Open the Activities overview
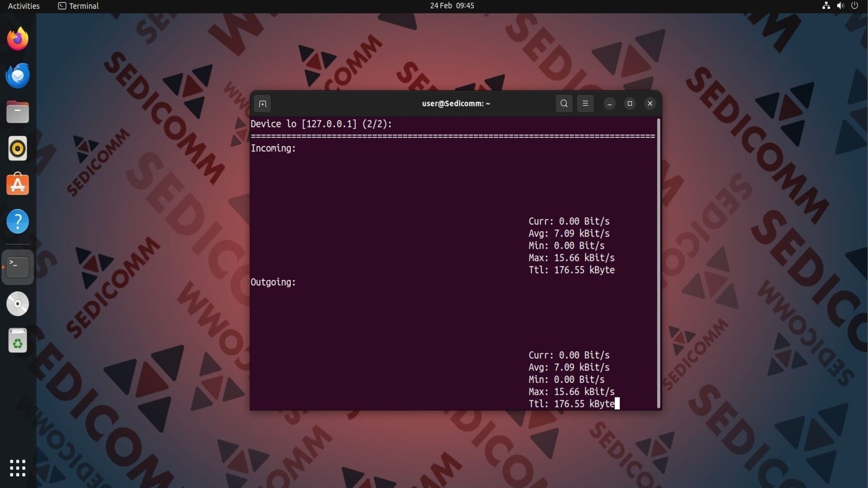This screenshot has width=868, height=488. coord(24,6)
